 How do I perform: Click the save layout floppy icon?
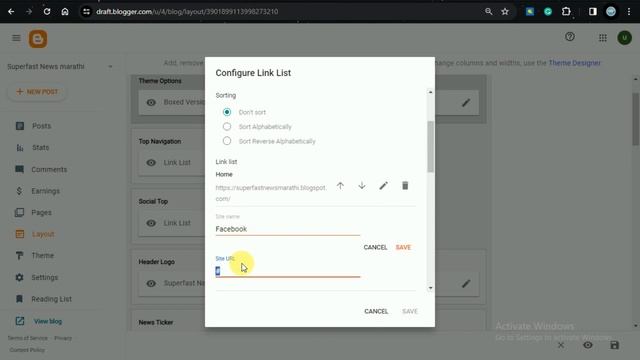tap(614, 345)
